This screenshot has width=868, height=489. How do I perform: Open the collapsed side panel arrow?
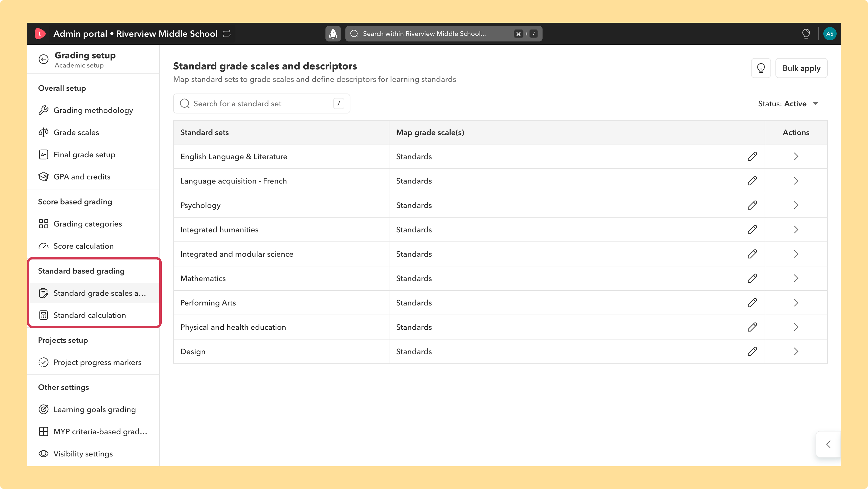point(828,444)
